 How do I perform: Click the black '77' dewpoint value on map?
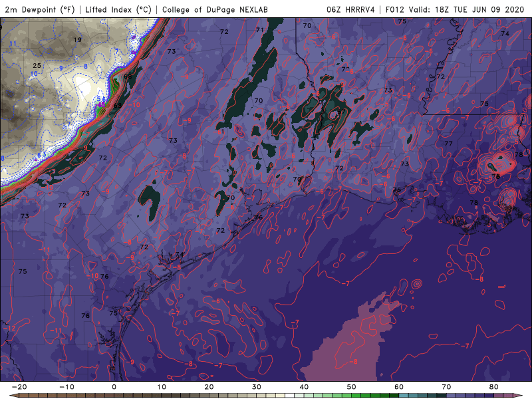[448, 144]
